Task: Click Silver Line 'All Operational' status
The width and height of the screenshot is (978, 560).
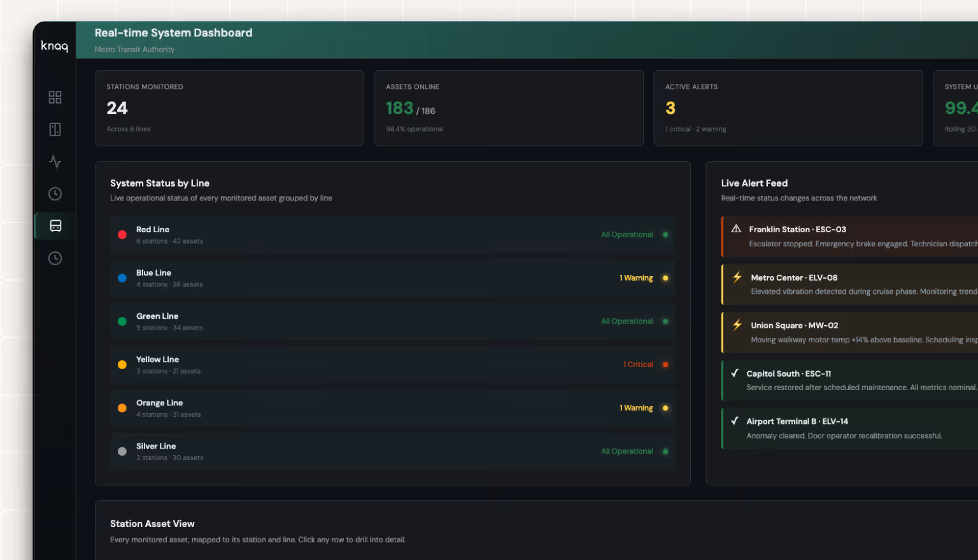Action: click(627, 451)
